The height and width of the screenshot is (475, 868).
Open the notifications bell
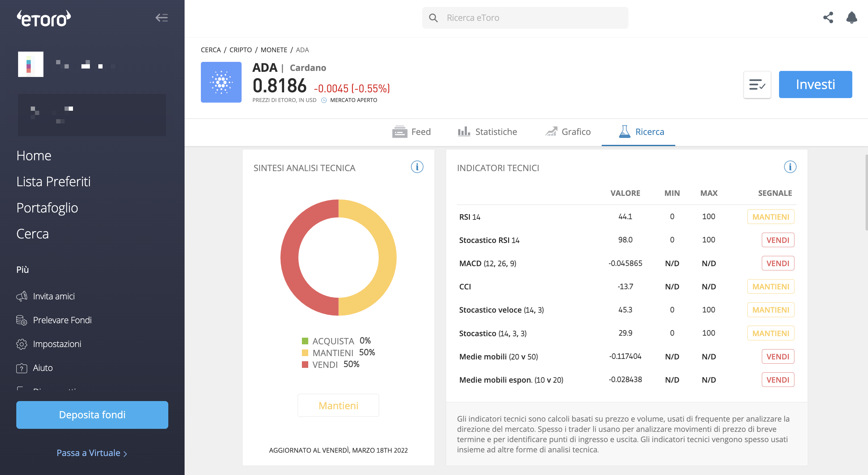pos(851,18)
